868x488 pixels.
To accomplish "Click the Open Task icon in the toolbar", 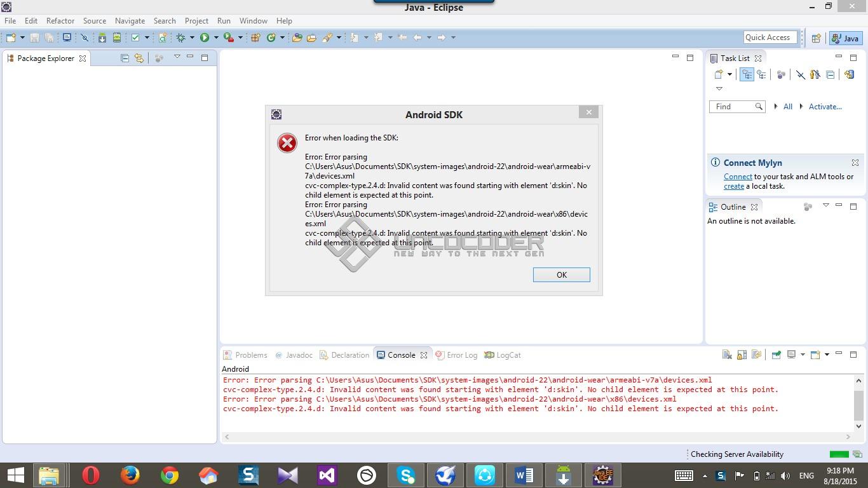I will 311,37.
